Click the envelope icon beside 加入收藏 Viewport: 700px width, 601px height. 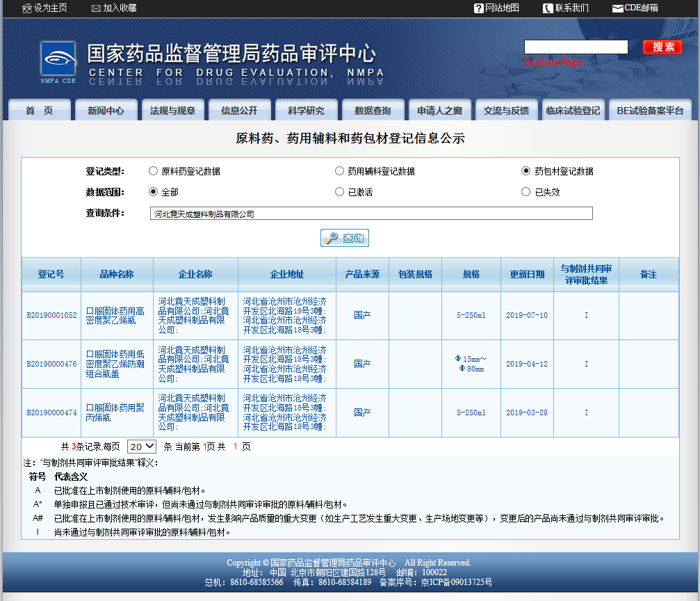click(96, 8)
